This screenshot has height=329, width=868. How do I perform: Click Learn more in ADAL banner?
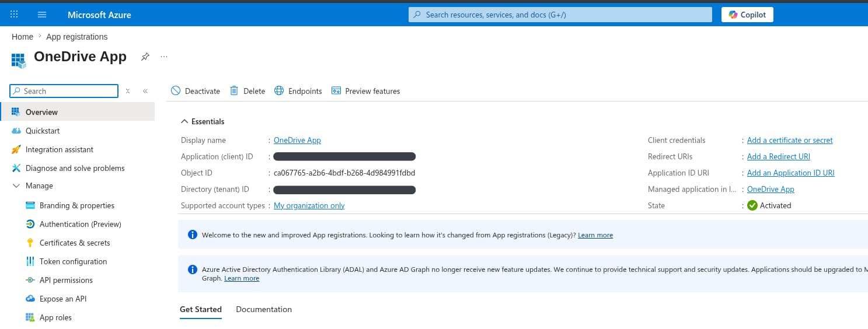tap(242, 278)
